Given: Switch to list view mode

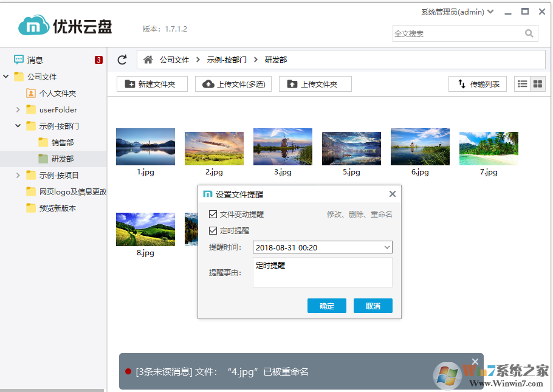Looking at the screenshot, I should point(521,83).
